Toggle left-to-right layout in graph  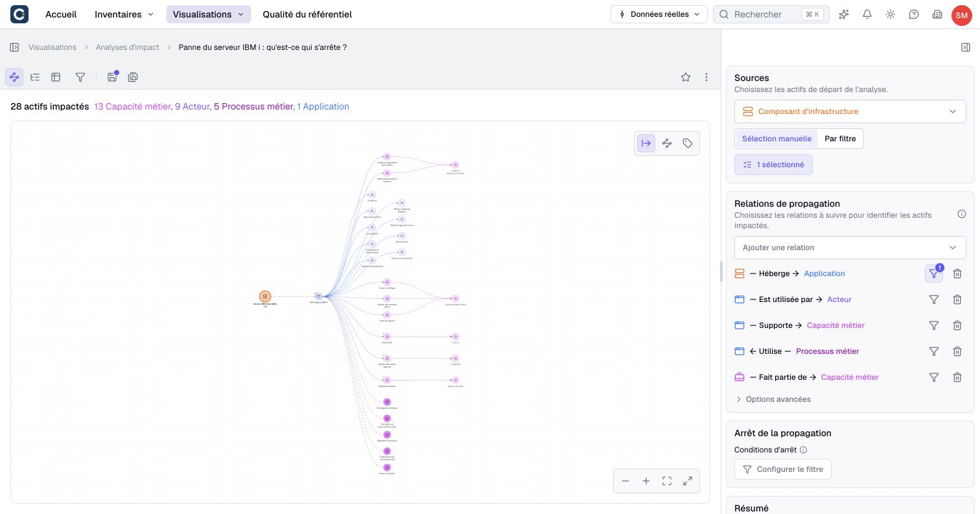tap(646, 143)
